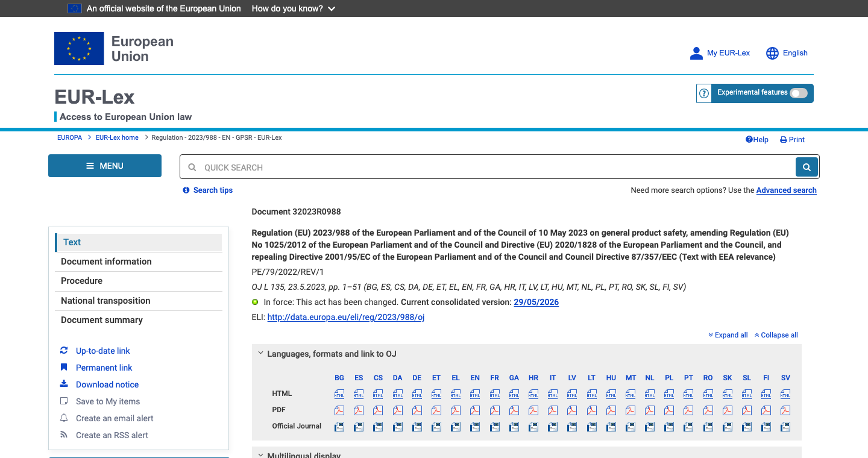This screenshot has width=868, height=458.
Task: Open the Up-to-date link
Action: click(x=102, y=351)
